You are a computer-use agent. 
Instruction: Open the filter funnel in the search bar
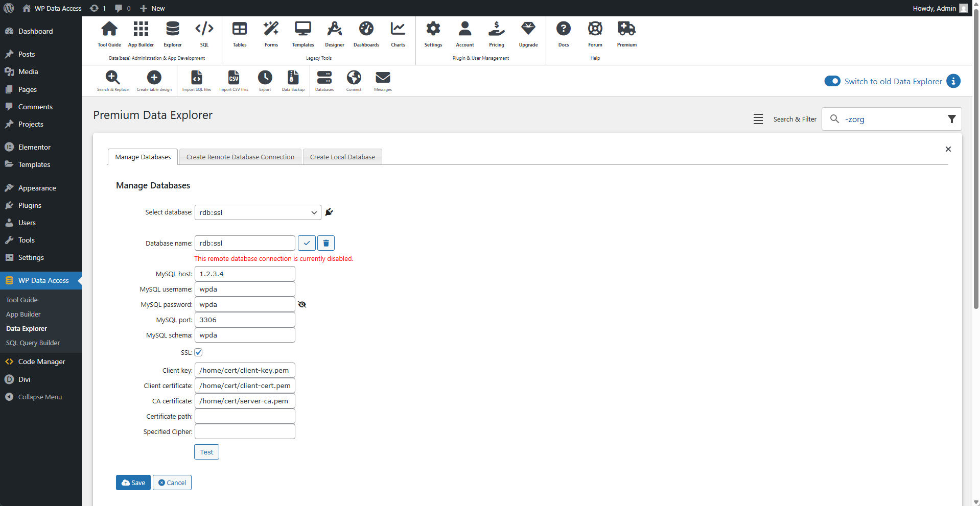coord(951,118)
